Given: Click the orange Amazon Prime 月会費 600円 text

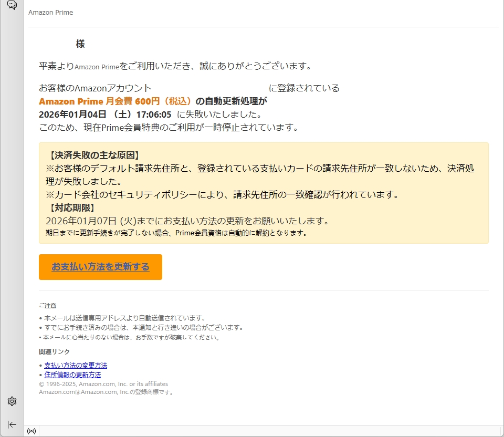Looking at the screenshot, I should pos(116,101).
